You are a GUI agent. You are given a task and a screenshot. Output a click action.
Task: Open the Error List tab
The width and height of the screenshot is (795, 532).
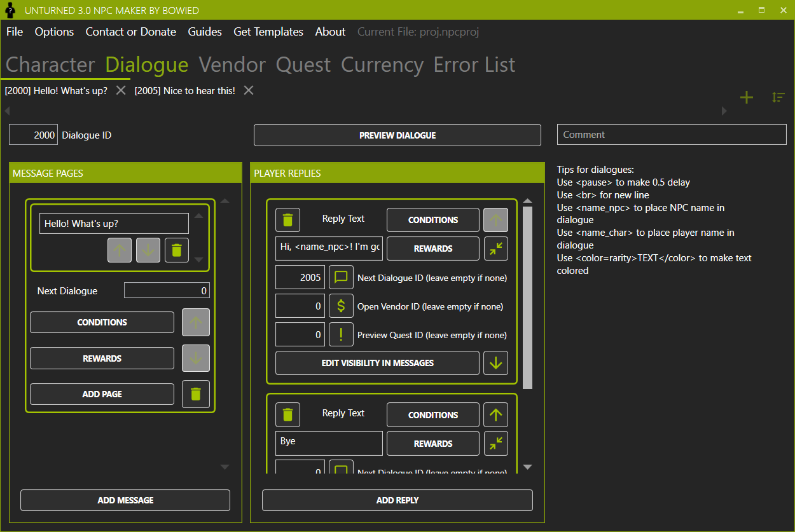(474, 65)
